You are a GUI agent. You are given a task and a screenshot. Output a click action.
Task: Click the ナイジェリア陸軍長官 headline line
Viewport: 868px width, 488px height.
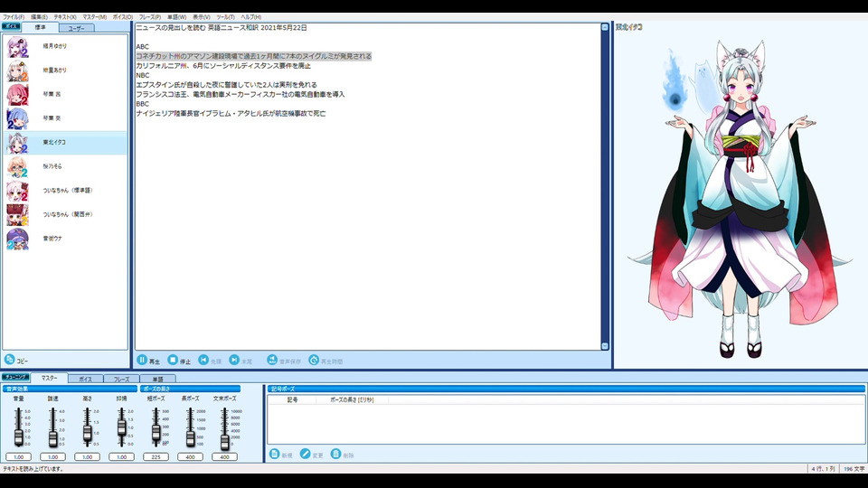tap(231, 114)
